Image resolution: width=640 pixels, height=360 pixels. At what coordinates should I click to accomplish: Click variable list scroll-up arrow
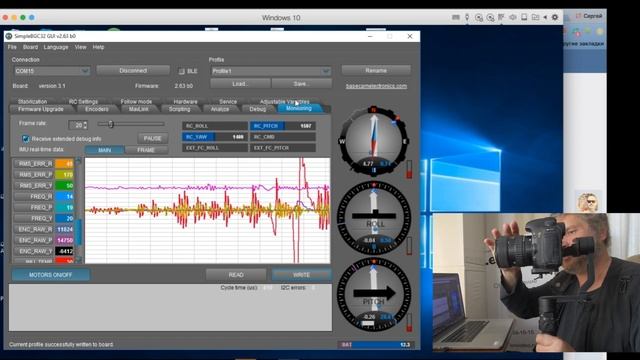[78, 161]
